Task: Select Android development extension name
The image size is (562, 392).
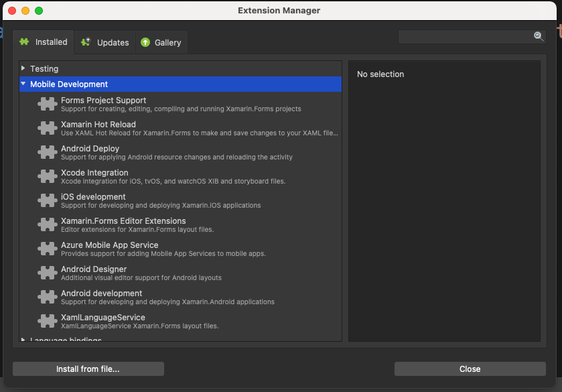Action: (x=101, y=293)
